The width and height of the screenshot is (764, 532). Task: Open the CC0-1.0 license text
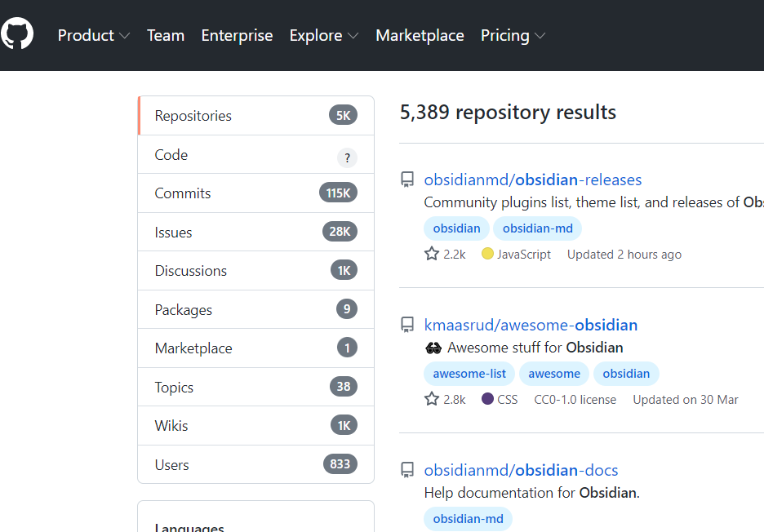coord(575,400)
